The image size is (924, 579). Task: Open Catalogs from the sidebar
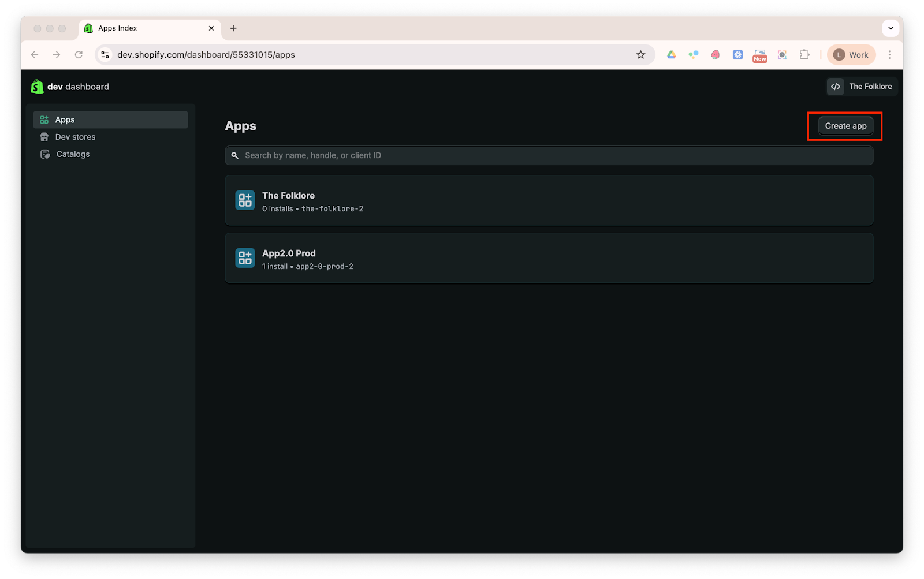pyautogui.click(x=73, y=154)
